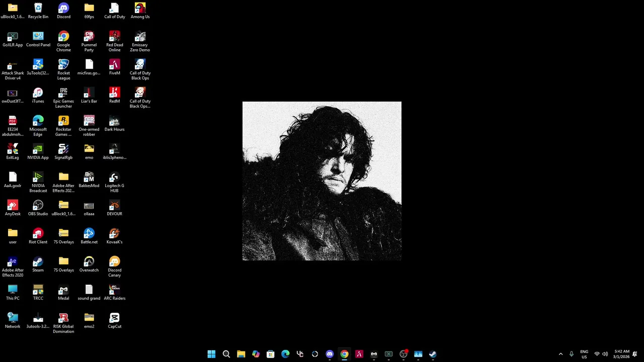Select the ExitLag desktop shortcut
The image size is (644, 362).
click(13, 152)
